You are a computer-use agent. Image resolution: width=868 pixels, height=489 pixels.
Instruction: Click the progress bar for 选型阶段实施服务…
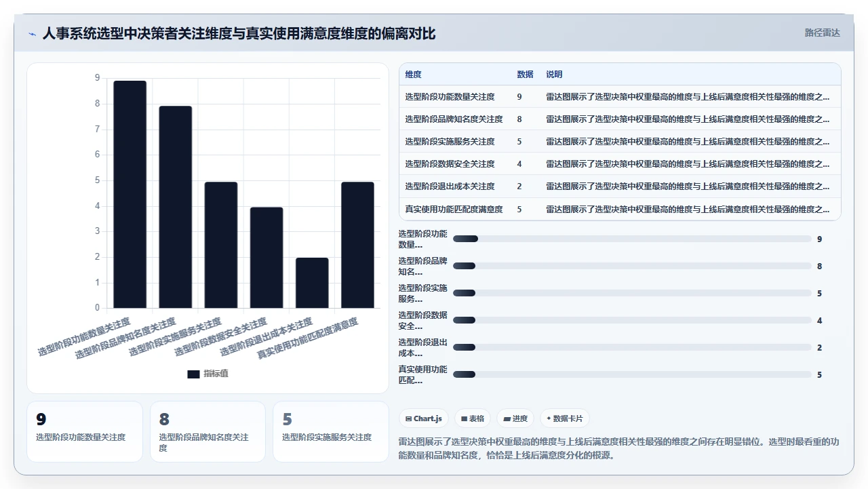(x=632, y=293)
